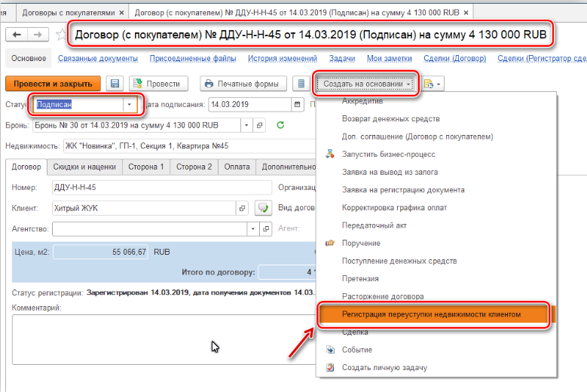Choose Расторжение договора from the menu
This screenshot has width=587, height=392.
[383, 296]
